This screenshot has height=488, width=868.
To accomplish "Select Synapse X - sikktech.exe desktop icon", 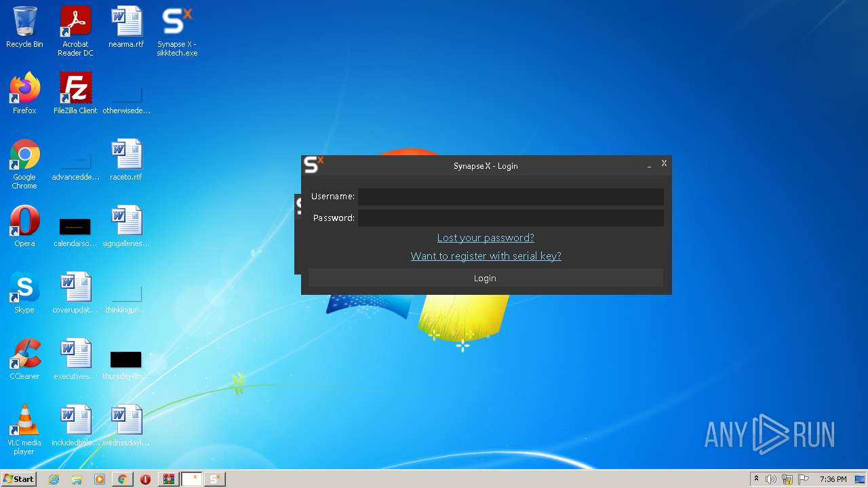I will (177, 31).
